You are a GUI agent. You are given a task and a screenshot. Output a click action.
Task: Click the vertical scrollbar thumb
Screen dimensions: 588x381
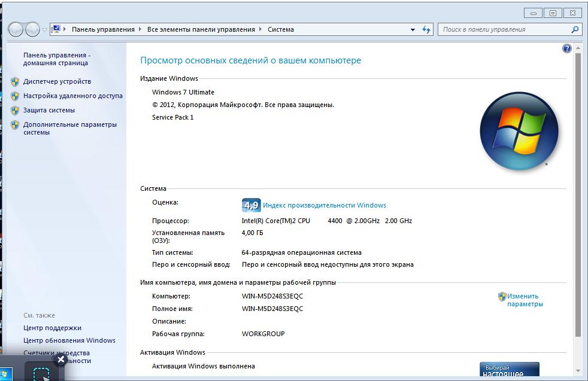click(x=578, y=195)
